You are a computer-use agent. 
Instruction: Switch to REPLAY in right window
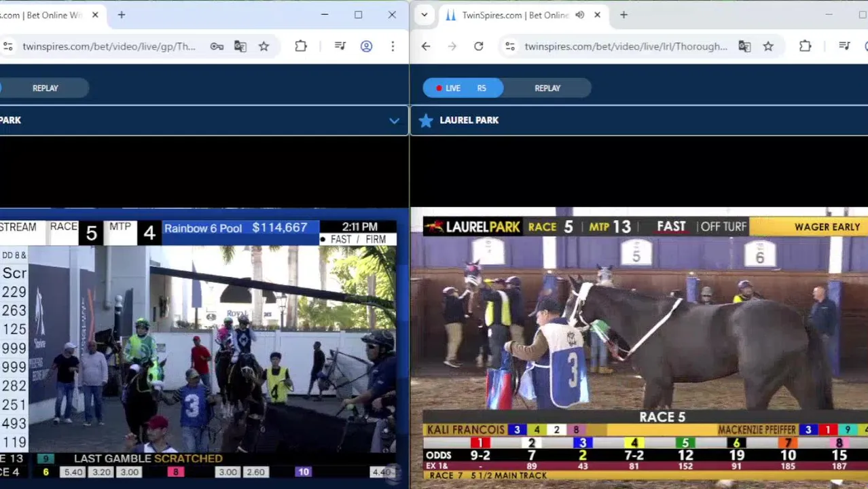[x=547, y=88]
